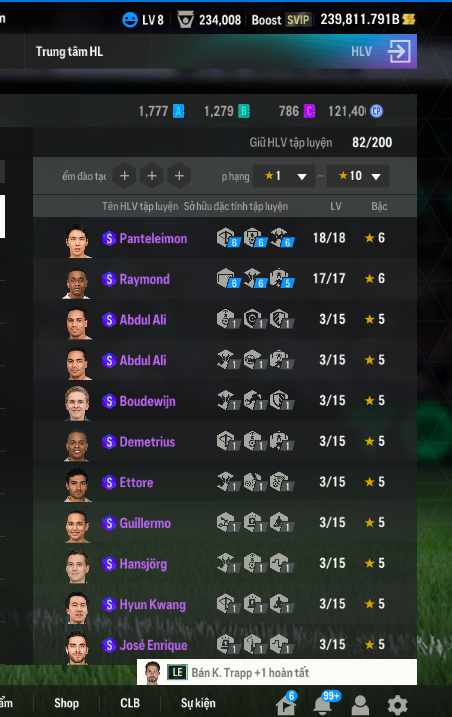The width and height of the screenshot is (452, 717).
Task: Open the Shop menu item
Action: click(66, 703)
